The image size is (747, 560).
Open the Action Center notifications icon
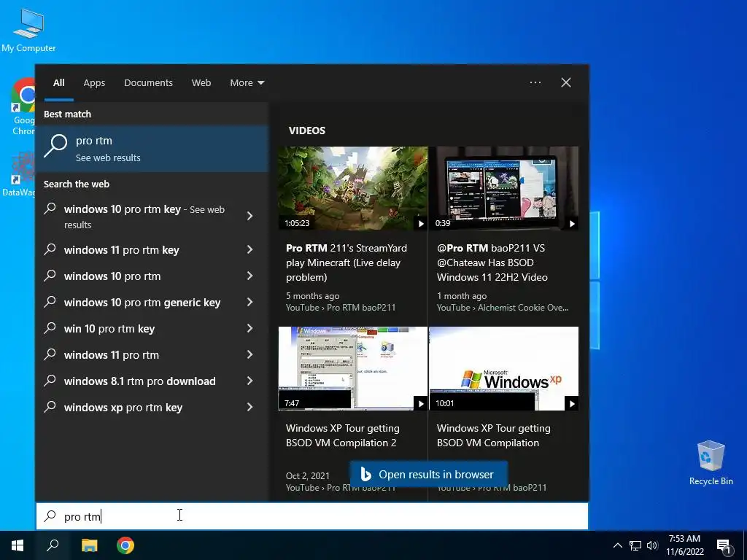pos(724,546)
